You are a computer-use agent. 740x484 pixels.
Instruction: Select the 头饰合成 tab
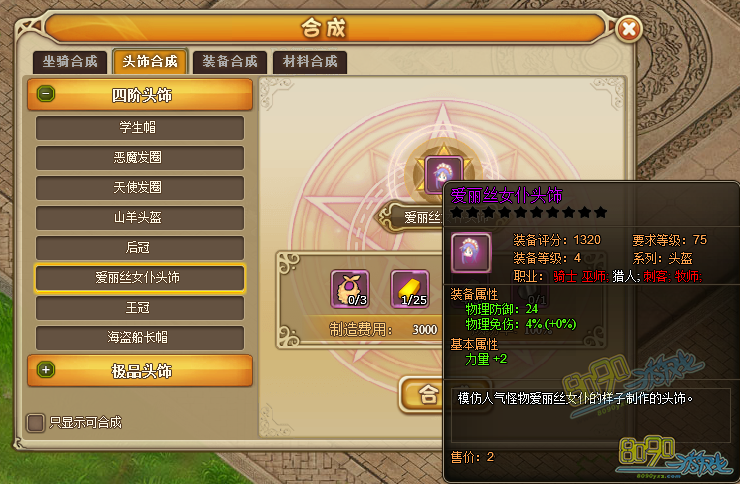[150, 61]
